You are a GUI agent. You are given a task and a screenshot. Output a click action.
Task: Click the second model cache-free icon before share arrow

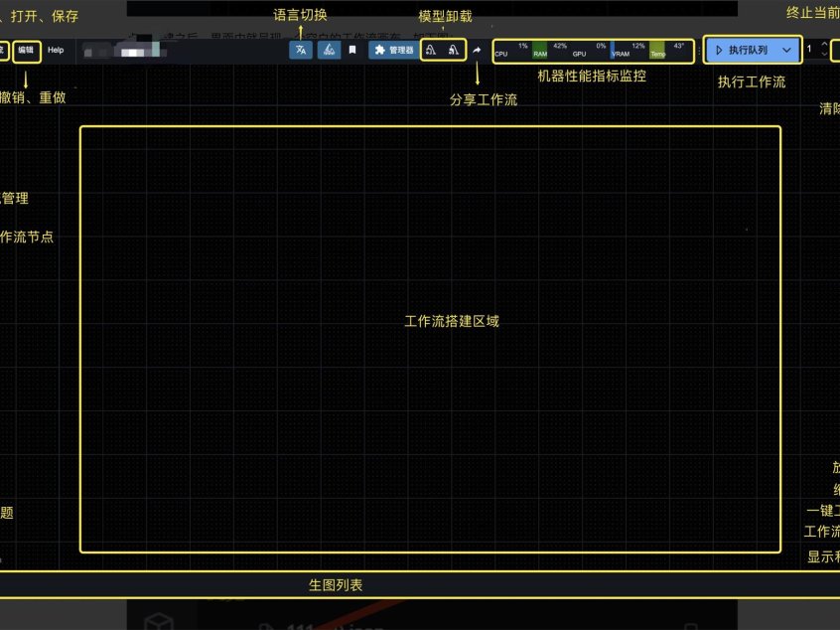[x=454, y=51]
